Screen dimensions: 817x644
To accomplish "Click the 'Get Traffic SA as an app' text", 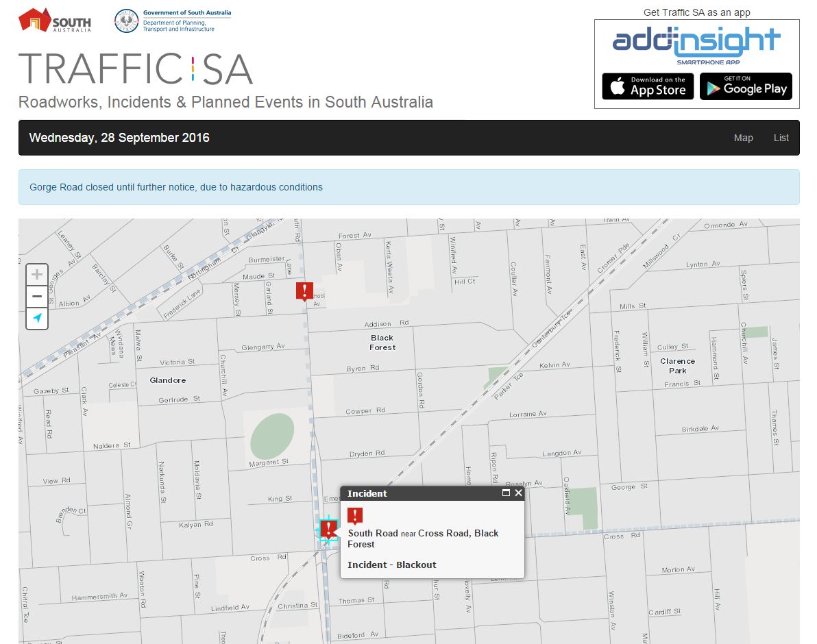I will coord(696,12).
